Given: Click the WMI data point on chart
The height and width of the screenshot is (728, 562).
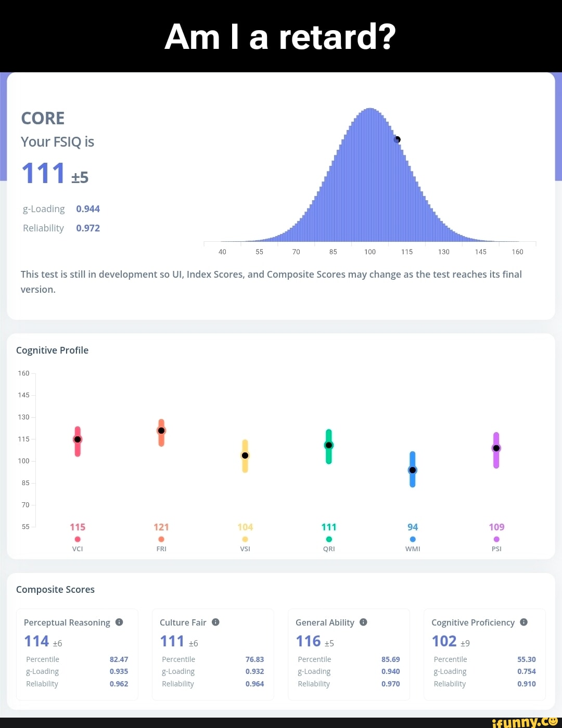Looking at the screenshot, I should pos(413,470).
